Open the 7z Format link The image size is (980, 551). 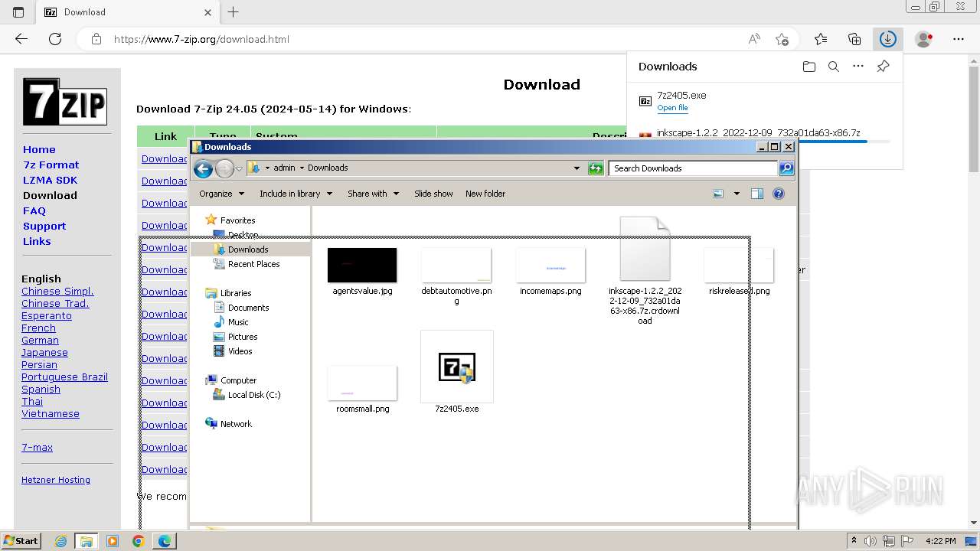tap(51, 165)
